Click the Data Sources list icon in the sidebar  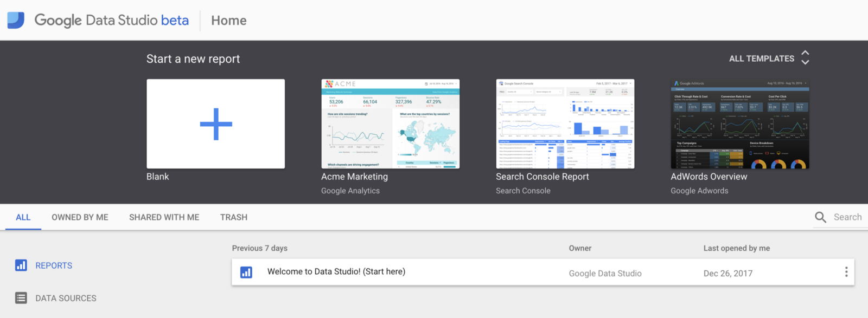[x=21, y=298]
